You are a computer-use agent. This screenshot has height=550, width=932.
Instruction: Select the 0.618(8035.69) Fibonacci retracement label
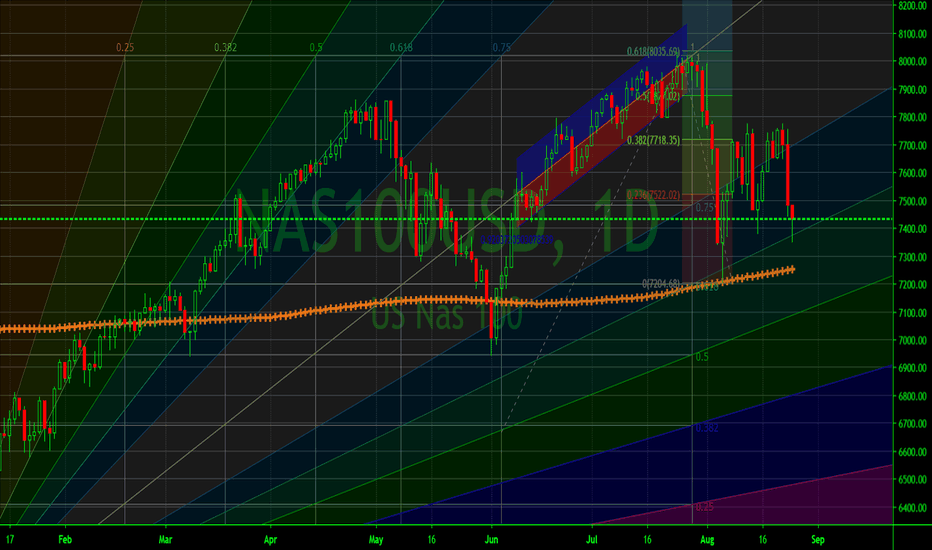(x=653, y=52)
